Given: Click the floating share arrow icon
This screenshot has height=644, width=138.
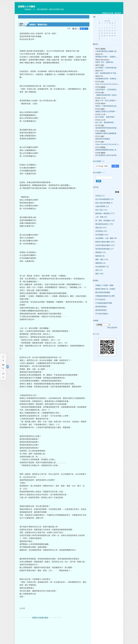Looking at the screenshot, I should click(x=3, y=374).
